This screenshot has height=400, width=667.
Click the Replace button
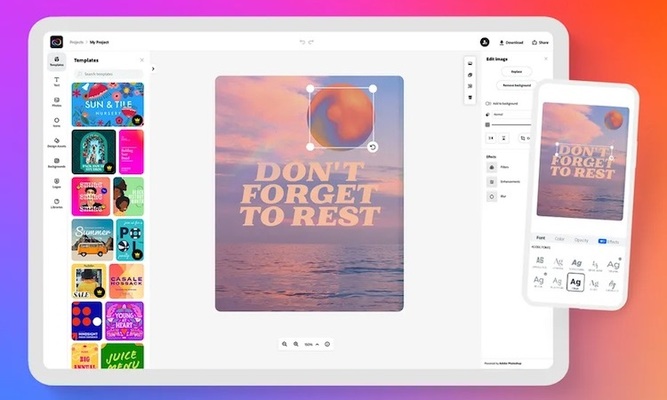click(x=516, y=71)
